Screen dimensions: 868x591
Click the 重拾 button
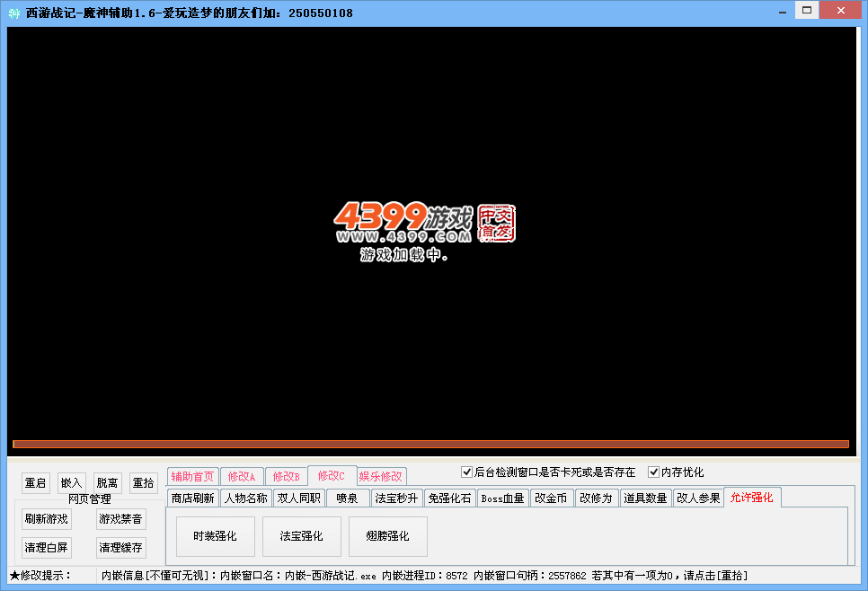143,483
